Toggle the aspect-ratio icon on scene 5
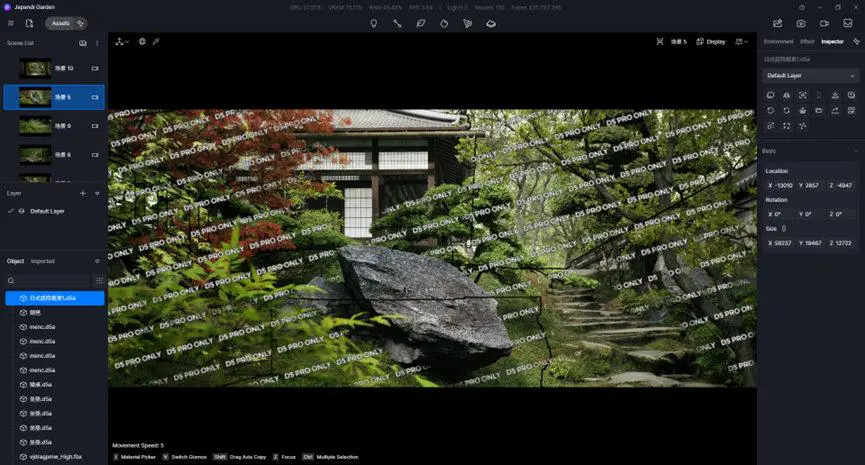This screenshot has height=465, width=865. tap(95, 97)
